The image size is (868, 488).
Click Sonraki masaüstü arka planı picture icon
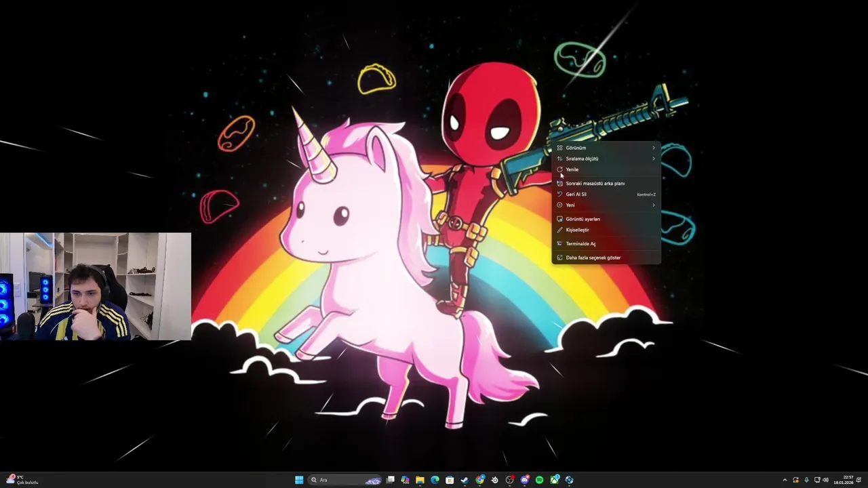pos(559,183)
